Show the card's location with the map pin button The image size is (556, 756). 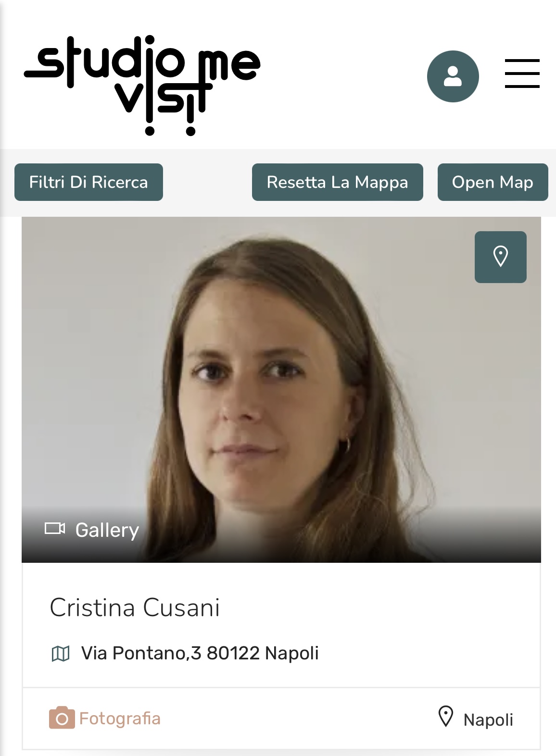point(500,257)
